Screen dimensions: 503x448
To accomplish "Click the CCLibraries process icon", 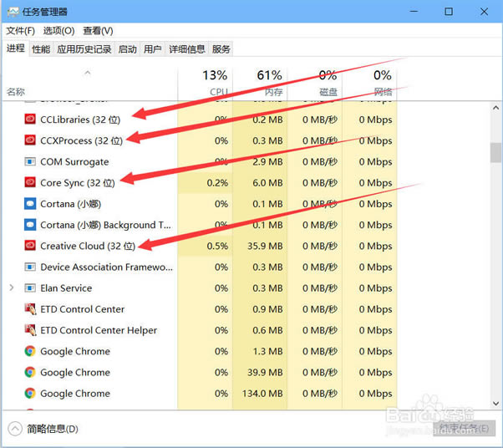I will [x=30, y=119].
